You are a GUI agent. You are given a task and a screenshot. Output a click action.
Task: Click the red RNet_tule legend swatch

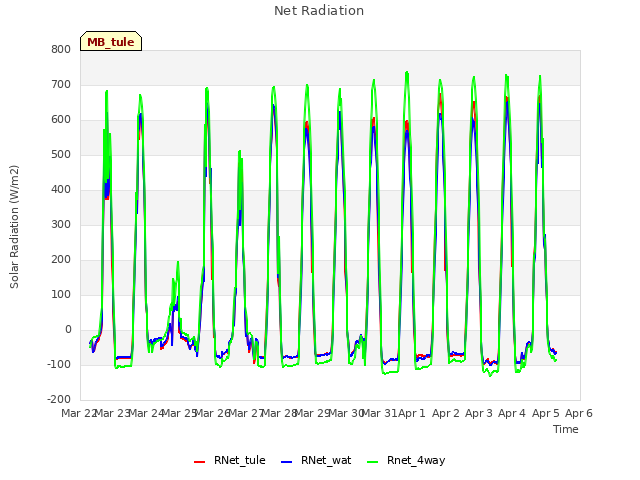[x=199, y=462]
